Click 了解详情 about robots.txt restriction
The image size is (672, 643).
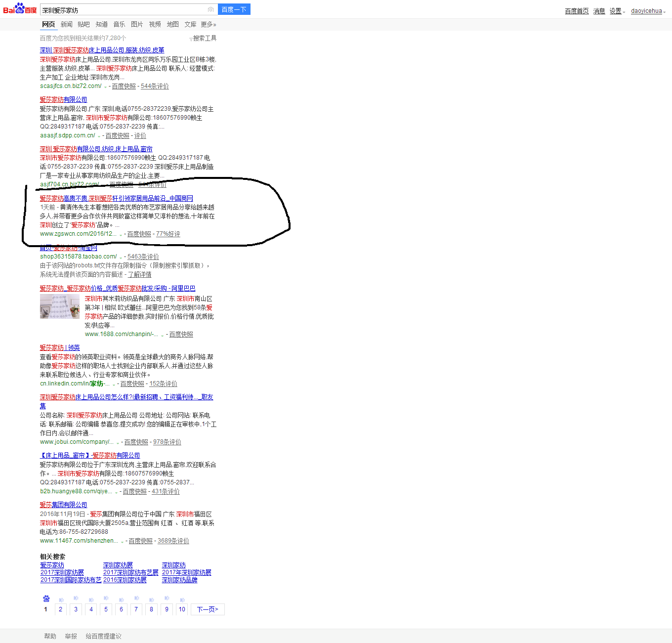point(140,274)
